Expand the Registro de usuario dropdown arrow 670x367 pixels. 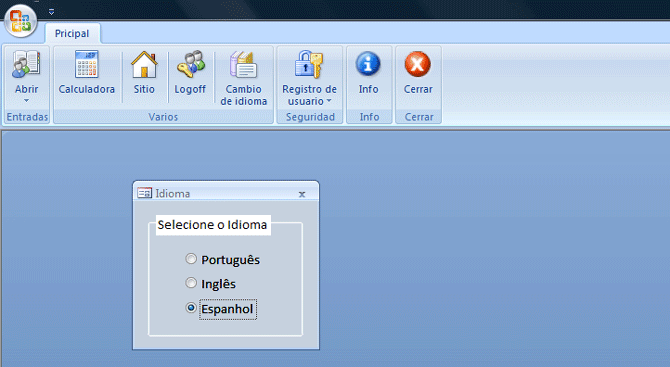tap(329, 101)
